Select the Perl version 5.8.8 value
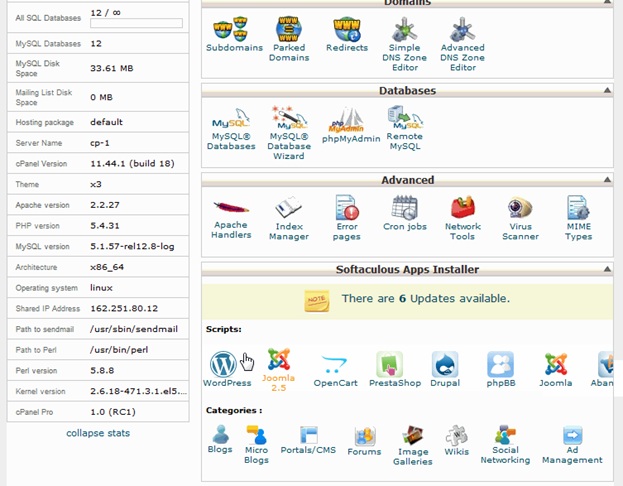 pos(102,370)
